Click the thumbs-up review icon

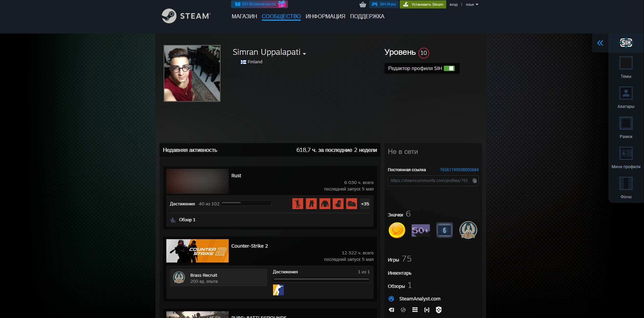click(173, 220)
